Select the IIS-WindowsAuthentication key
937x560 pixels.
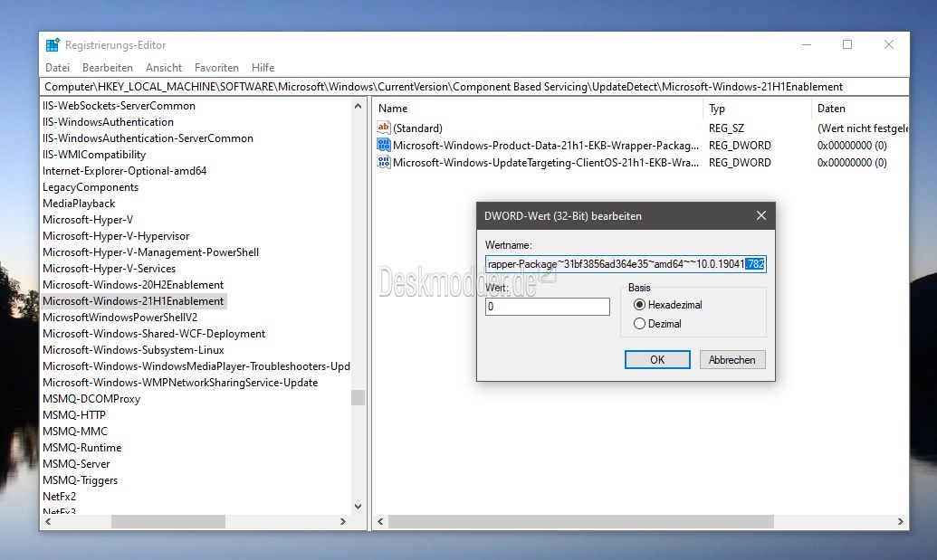click(108, 122)
